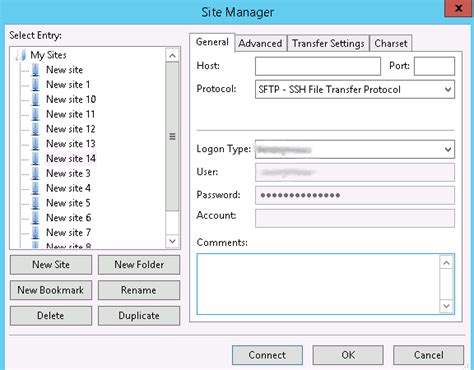This screenshot has width=474, height=370.
Task: Click the server icon beside New site 5
Action: point(35,203)
